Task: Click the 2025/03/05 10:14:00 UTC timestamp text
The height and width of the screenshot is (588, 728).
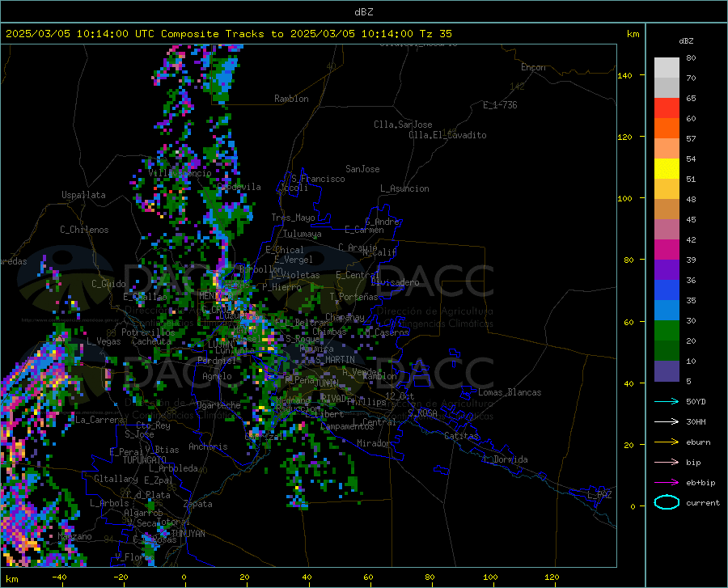Action: coord(80,34)
